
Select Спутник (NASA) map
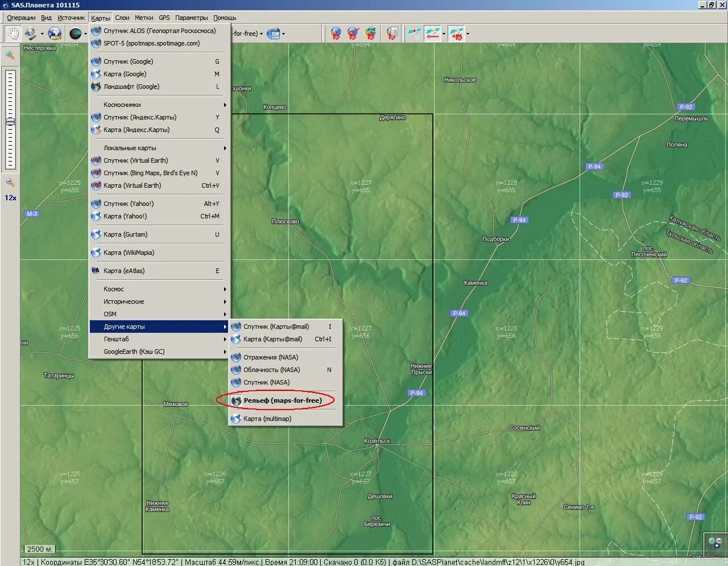tap(286, 382)
